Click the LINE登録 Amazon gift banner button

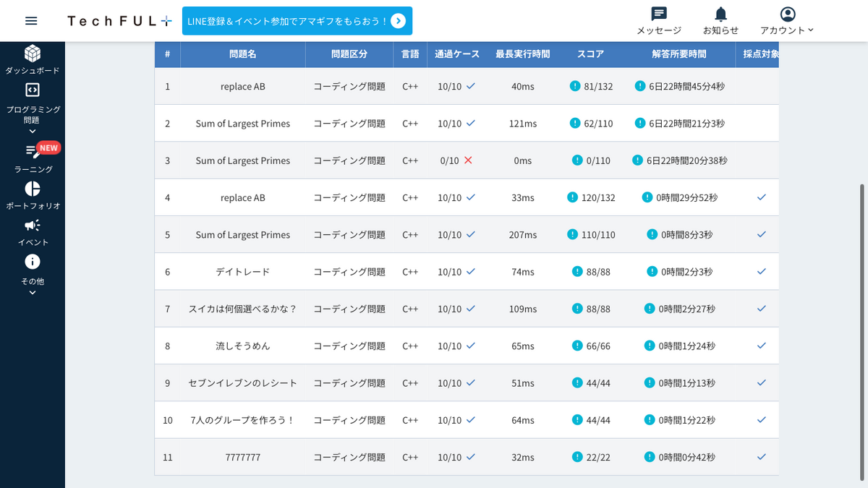pos(297,21)
